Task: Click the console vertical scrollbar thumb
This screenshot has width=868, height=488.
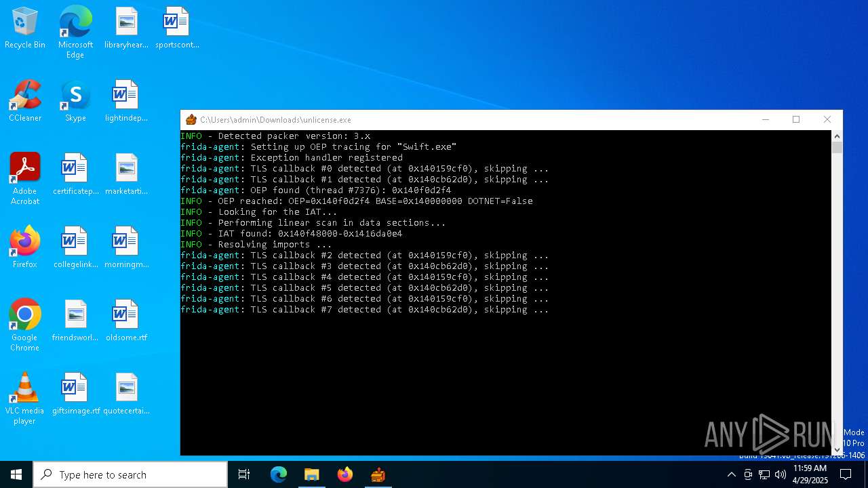Action: click(x=837, y=147)
